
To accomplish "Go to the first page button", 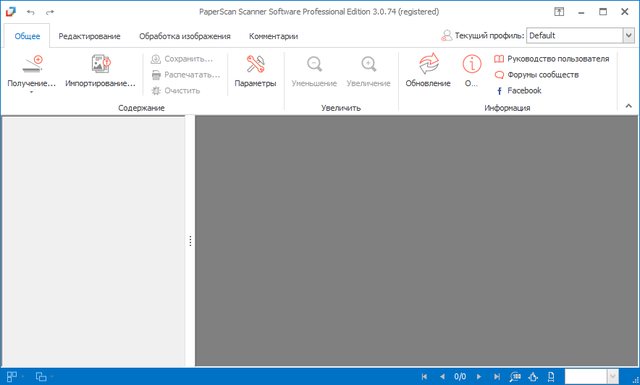I will point(424,376).
